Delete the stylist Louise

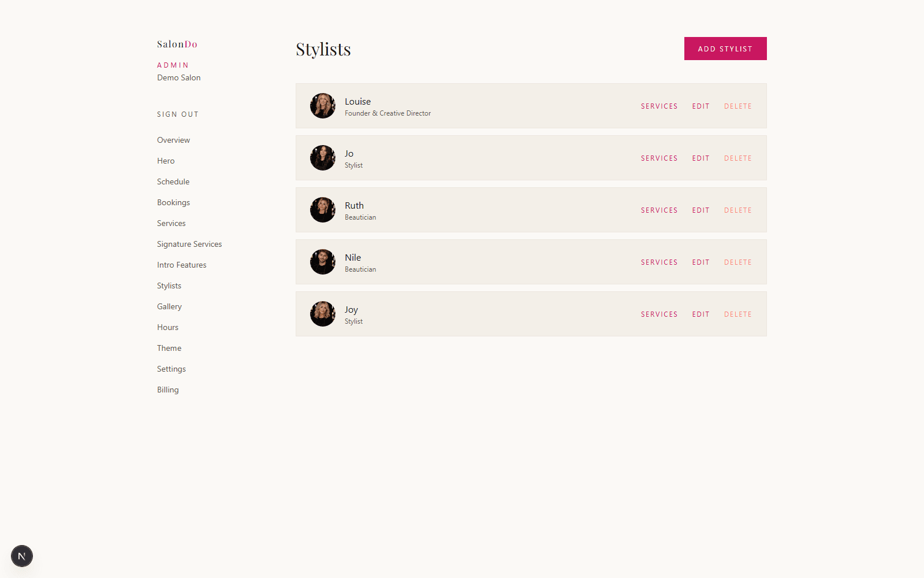click(738, 106)
